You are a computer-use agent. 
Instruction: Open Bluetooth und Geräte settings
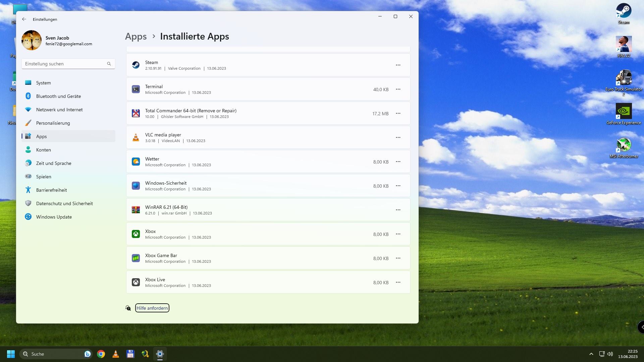(68, 96)
